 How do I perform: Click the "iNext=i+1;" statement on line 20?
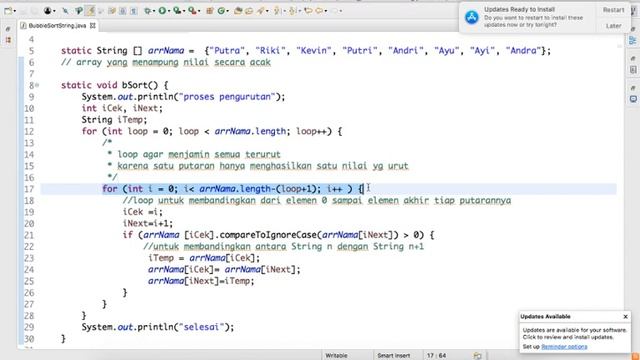[148, 223]
